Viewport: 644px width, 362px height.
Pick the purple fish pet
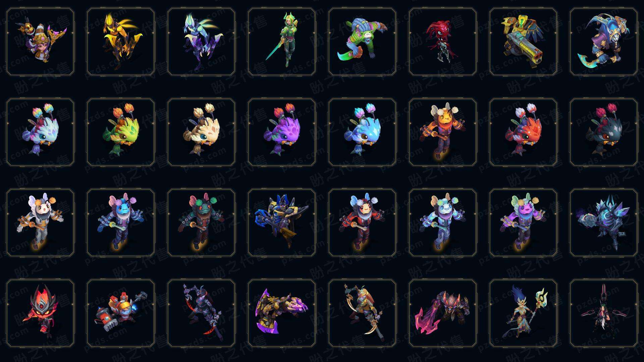(x=281, y=132)
